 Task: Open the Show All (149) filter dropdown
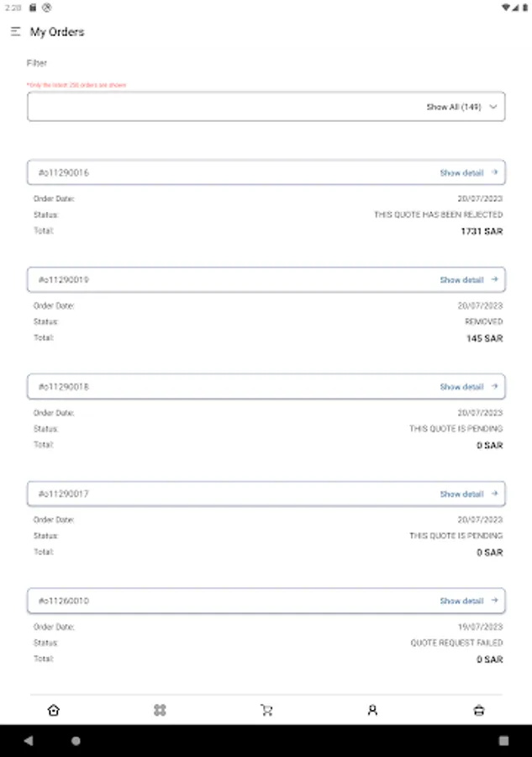click(266, 107)
